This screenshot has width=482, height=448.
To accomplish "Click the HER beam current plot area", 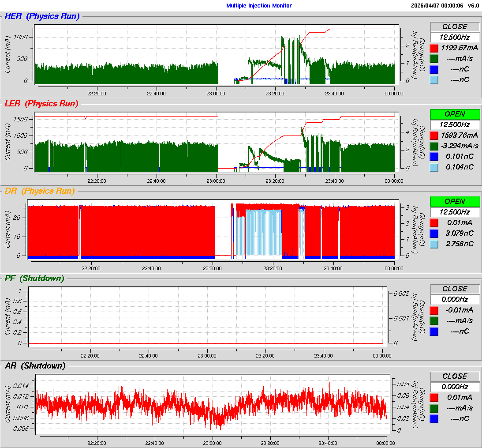I will pos(217,54).
